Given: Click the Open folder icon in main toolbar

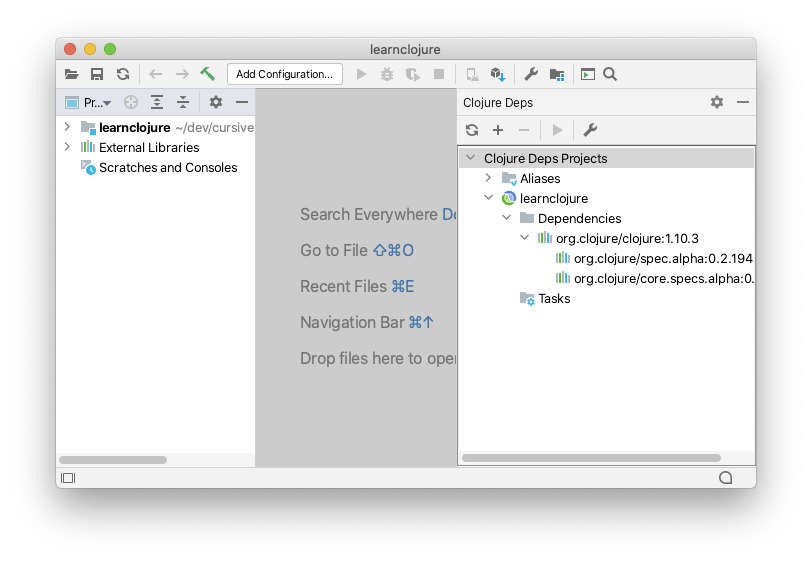Looking at the screenshot, I should click(71, 74).
